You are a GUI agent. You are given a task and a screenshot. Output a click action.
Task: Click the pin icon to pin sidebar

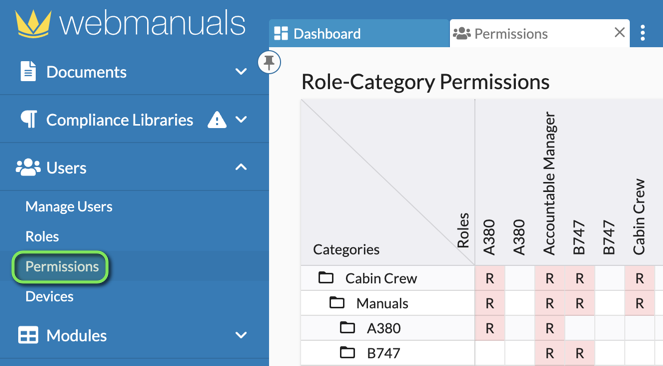click(269, 63)
